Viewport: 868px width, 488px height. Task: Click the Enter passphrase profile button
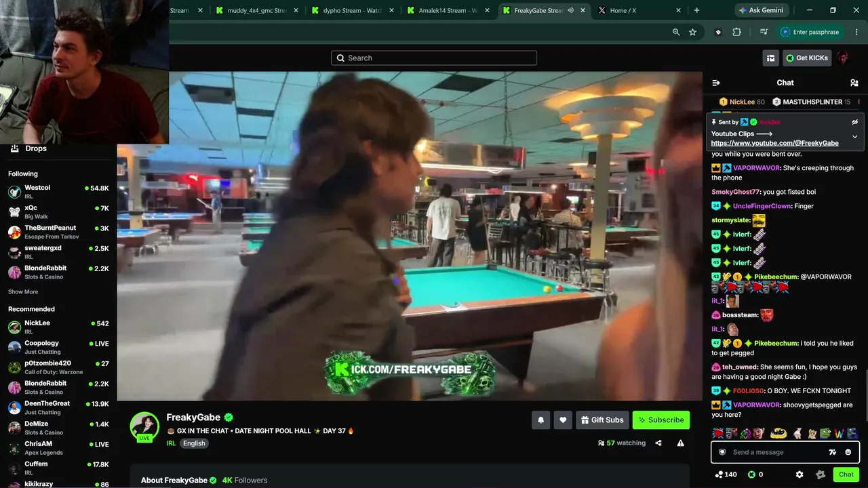810,32
